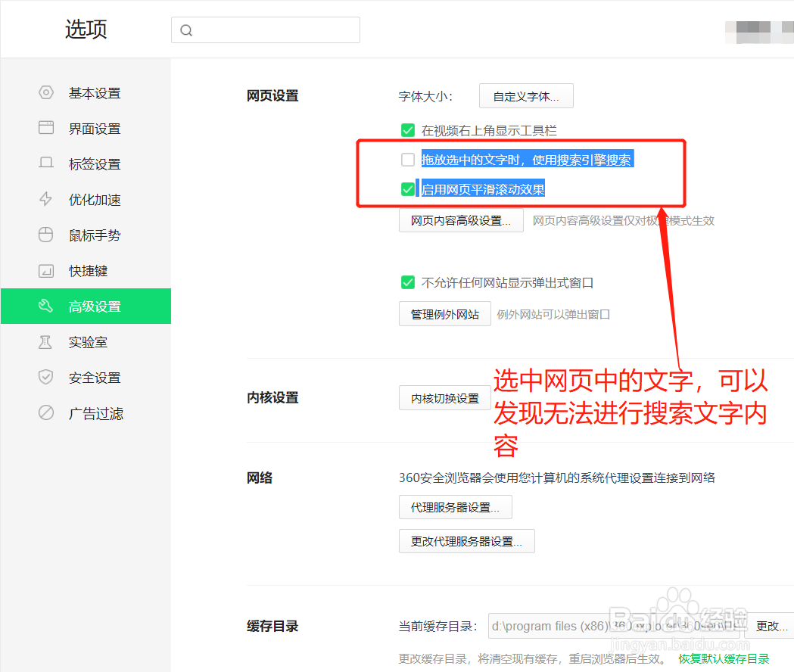Screen dimensions: 794x672
Task: Click the 选项 page title
Action: tap(86, 29)
